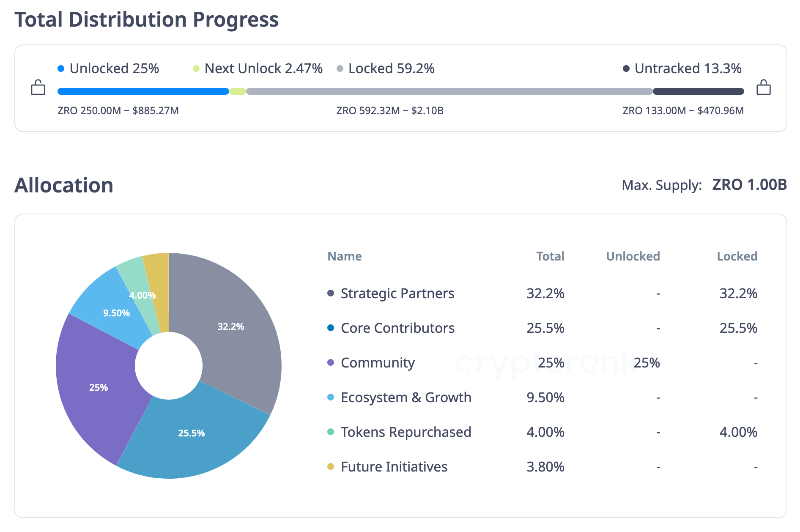This screenshot has height=532, width=800.
Task: Click the Name column header
Action: click(x=344, y=256)
